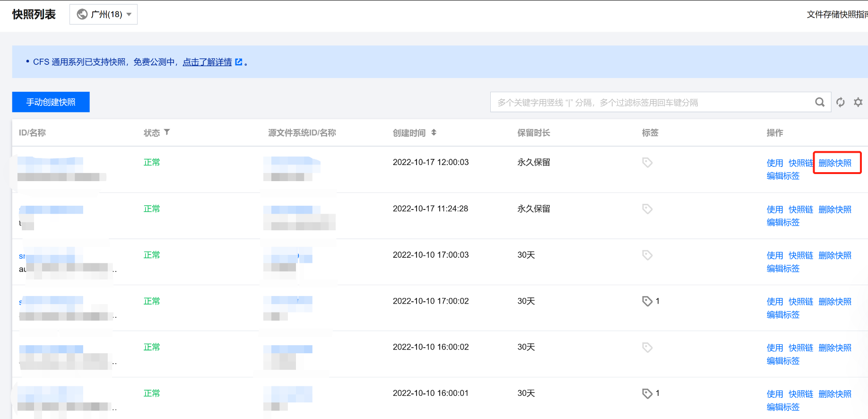Image resolution: width=868 pixels, height=419 pixels.
Task: Click 快照链 for the 2022-10-17 12:00:03 snapshot
Action: pos(801,163)
